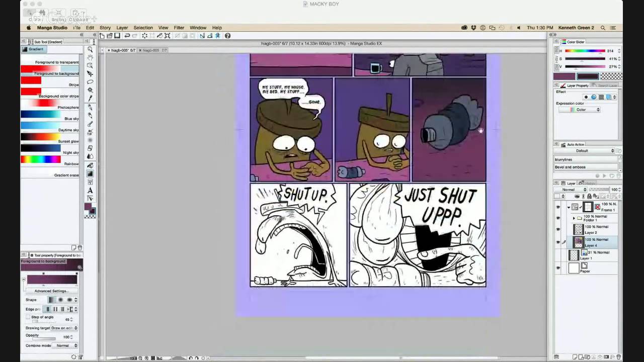Click the zoom in icon below canvas
The width and height of the screenshot is (644, 362).
[146, 358]
